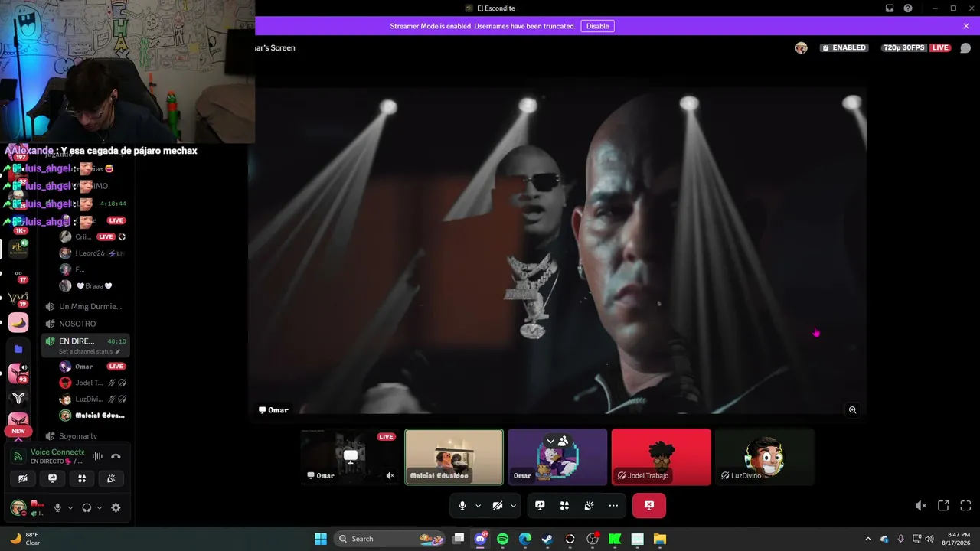980x551 pixels.
Task: Open the Windows Start menu
Action: click(x=321, y=539)
